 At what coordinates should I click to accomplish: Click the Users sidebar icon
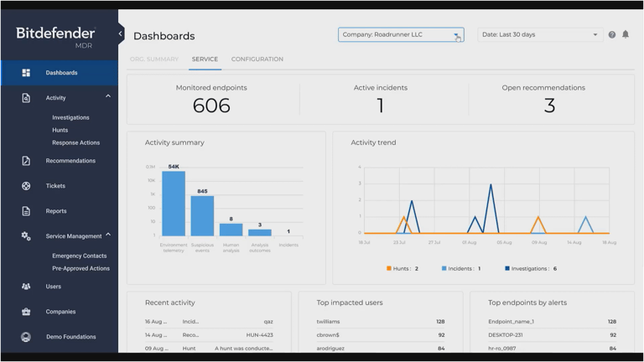pyautogui.click(x=26, y=287)
